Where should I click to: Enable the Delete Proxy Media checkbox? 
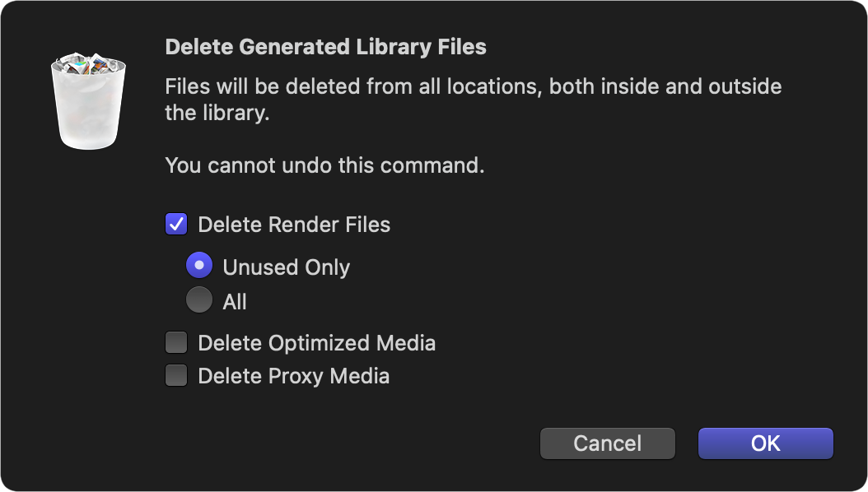[176, 376]
